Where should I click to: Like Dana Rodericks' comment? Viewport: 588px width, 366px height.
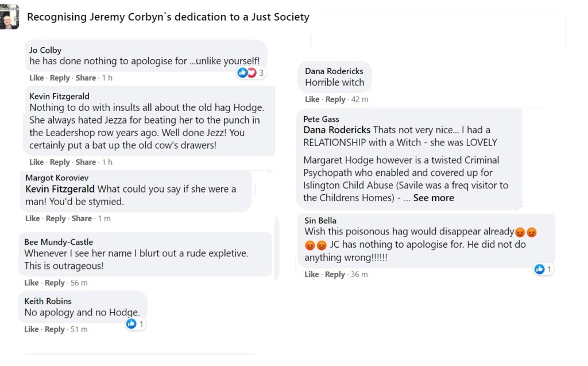point(312,99)
